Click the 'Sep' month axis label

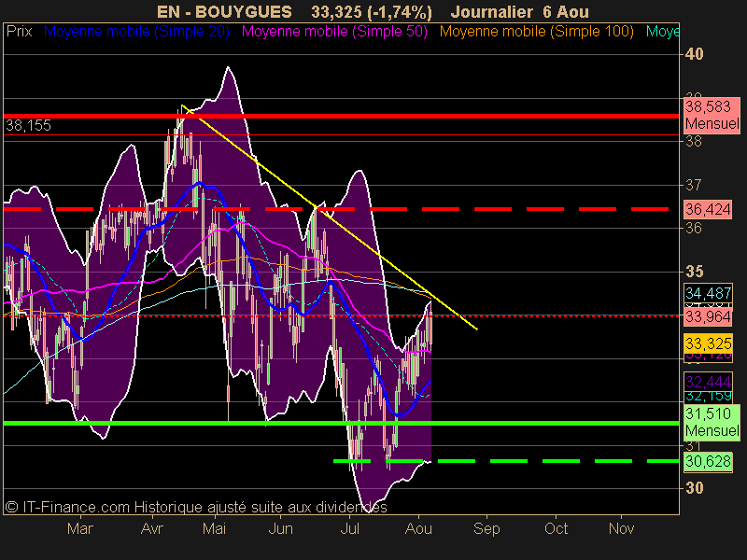(486, 528)
